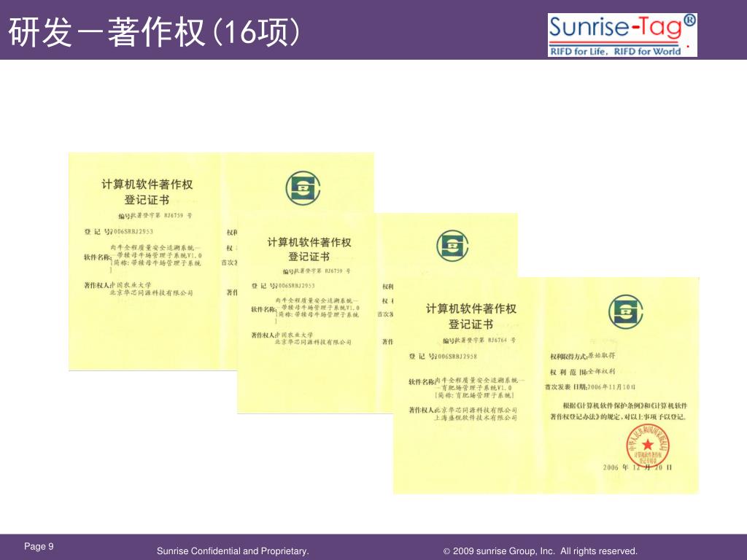Viewport: 747px width, 560px height.
Task: Open the front certificate numbered BJ6764
Action: pos(546,386)
